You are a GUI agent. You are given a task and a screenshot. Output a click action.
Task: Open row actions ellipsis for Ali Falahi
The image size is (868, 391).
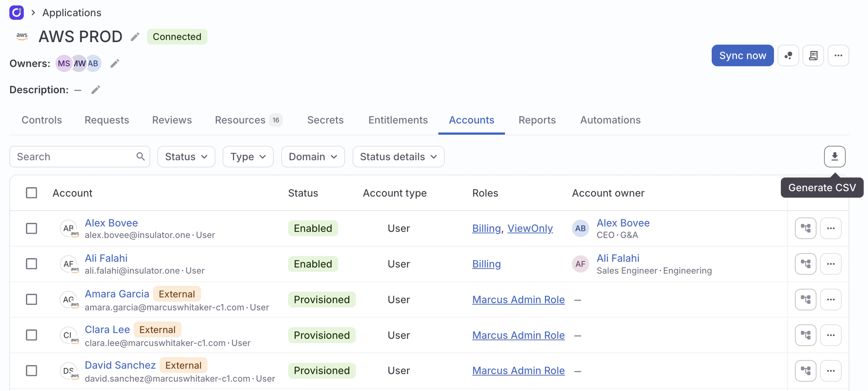click(831, 264)
